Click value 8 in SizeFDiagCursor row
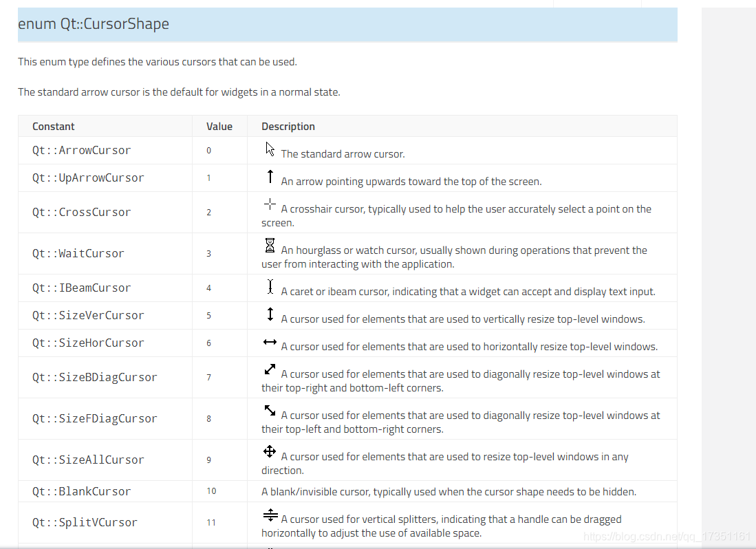The image size is (756, 549). click(x=208, y=418)
